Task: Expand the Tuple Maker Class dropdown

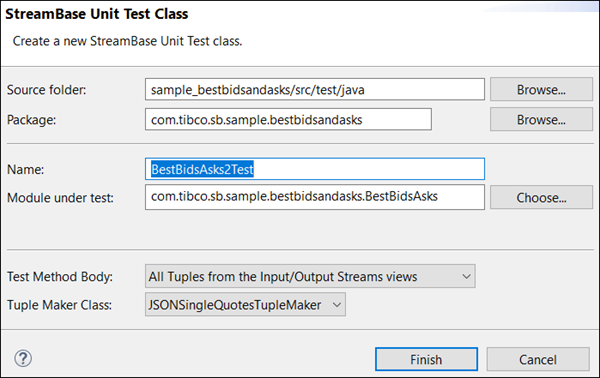Action: click(245, 305)
